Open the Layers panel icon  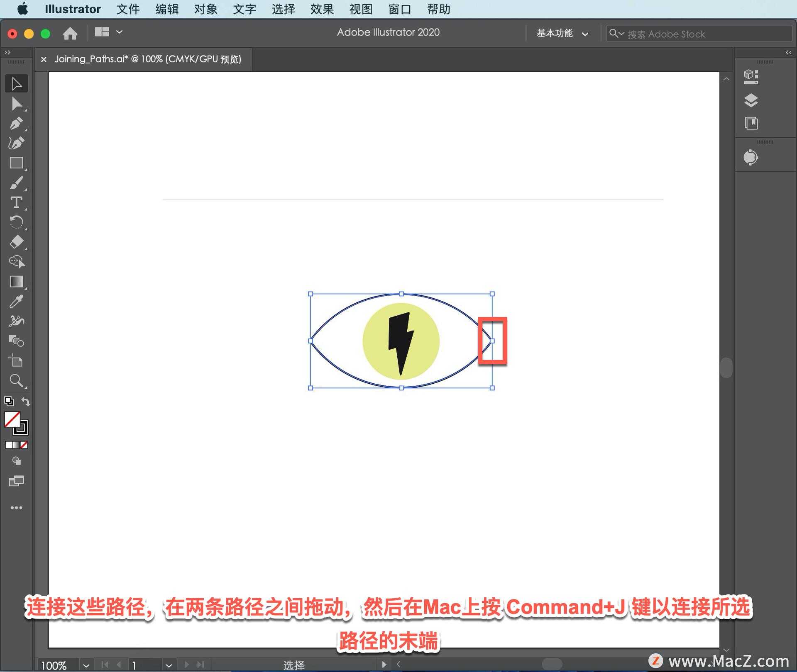coord(751,100)
